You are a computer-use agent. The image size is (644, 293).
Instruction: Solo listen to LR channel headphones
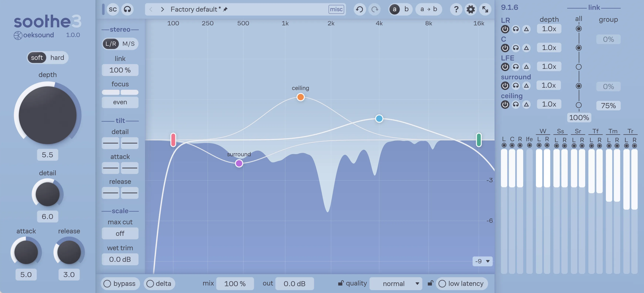coord(516,29)
